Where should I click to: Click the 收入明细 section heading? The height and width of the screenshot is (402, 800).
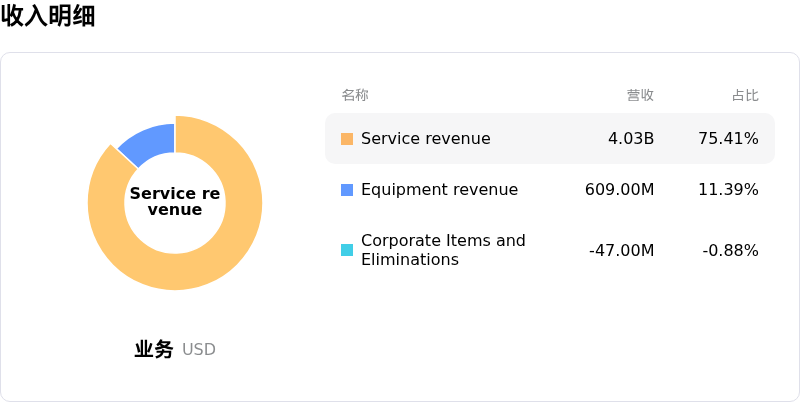(48, 16)
